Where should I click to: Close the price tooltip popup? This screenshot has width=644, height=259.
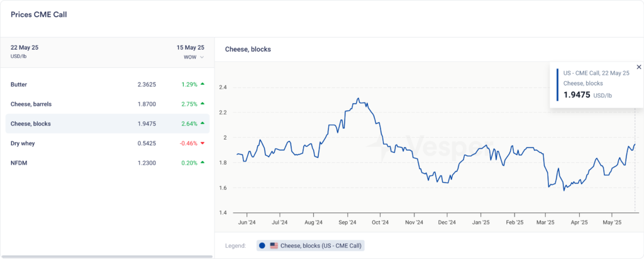point(638,67)
